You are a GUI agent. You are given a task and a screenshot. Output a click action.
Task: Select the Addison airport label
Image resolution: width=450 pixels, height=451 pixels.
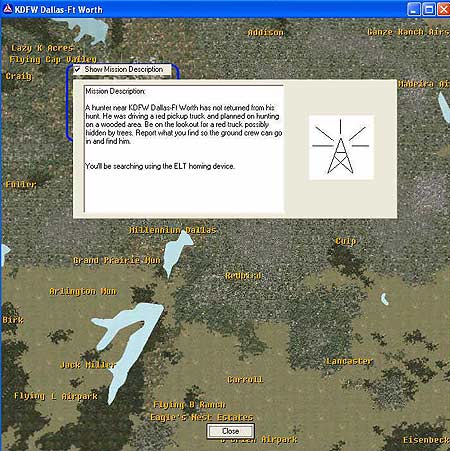[265, 32]
